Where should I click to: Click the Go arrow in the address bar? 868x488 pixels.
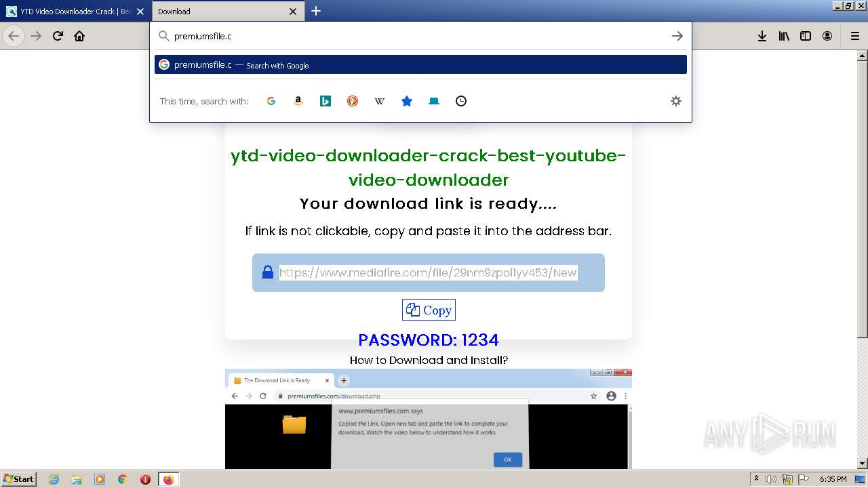click(x=677, y=36)
